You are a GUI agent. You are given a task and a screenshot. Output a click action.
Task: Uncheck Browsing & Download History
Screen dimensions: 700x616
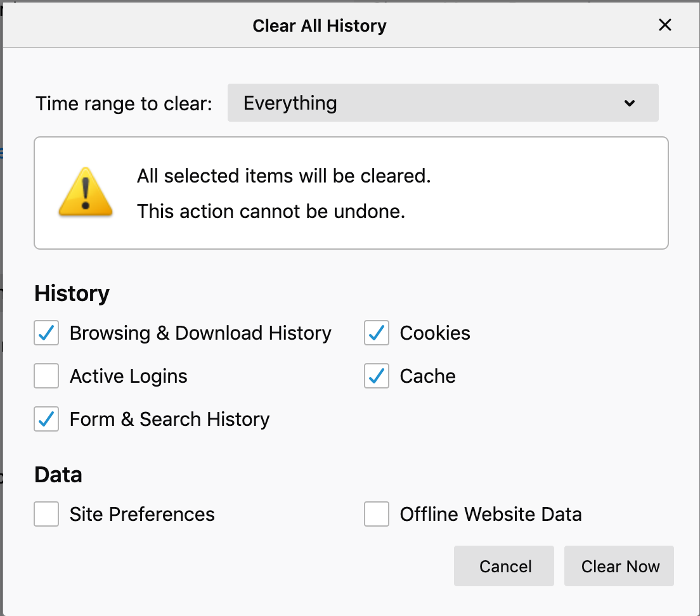tap(46, 333)
